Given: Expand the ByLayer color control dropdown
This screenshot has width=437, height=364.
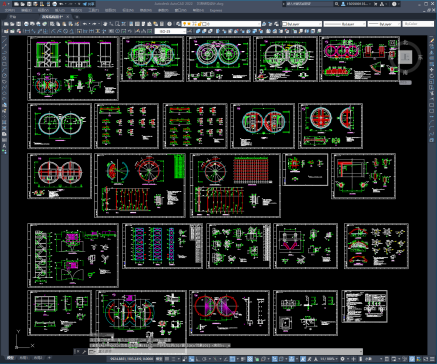Looking at the screenshot, I should [x=302, y=24].
